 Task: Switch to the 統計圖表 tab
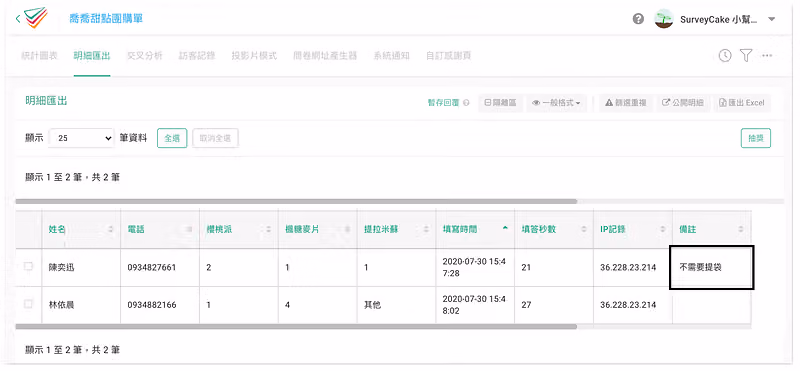tap(39, 56)
